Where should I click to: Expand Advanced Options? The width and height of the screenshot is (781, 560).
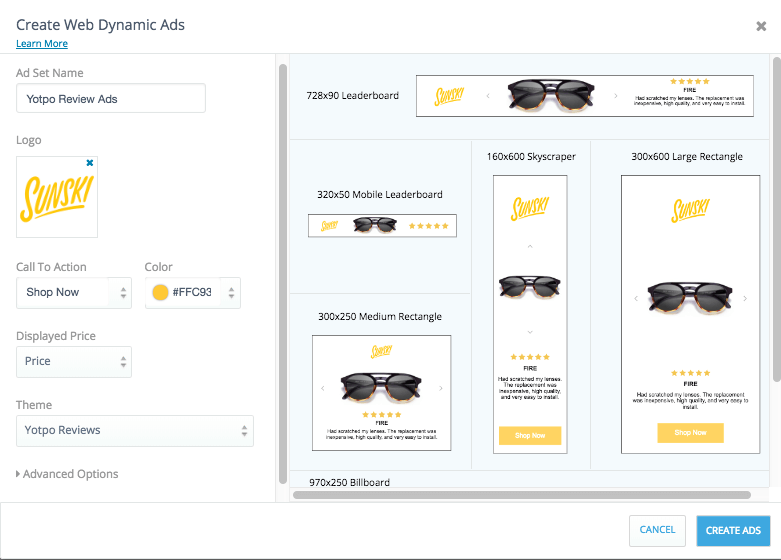(67, 474)
